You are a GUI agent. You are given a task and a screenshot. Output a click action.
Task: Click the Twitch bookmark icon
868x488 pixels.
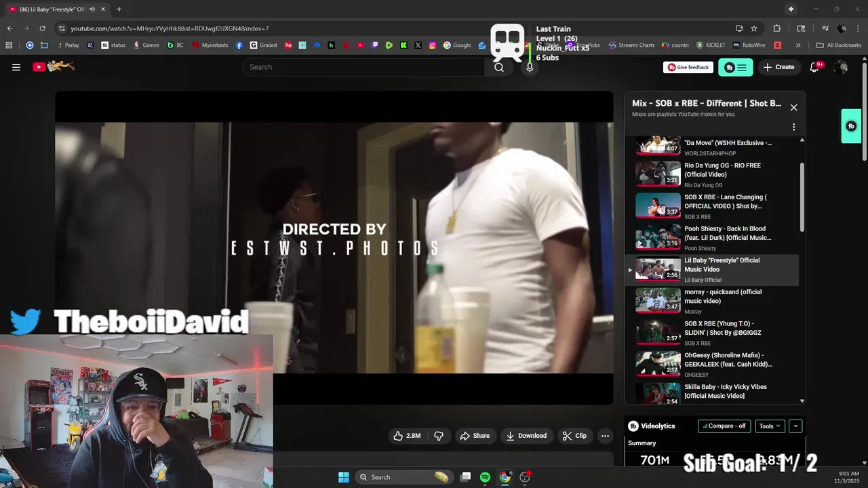tap(375, 45)
